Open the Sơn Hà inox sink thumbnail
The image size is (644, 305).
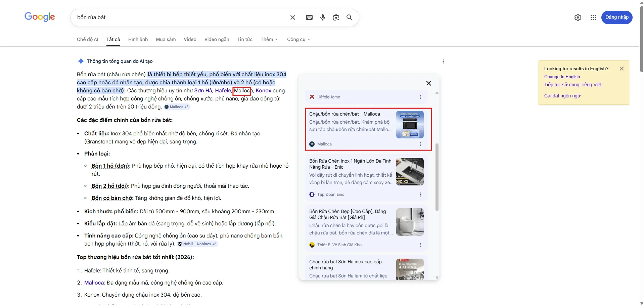410,269
